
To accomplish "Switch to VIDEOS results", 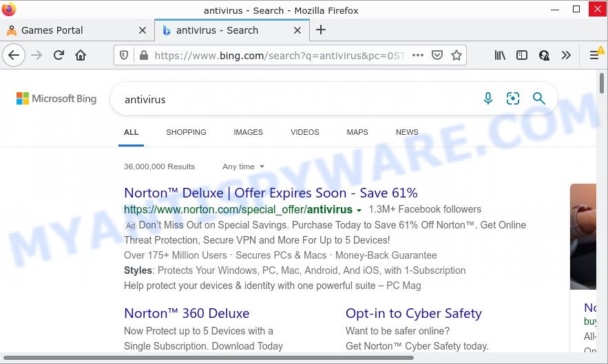I will [305, 132].
